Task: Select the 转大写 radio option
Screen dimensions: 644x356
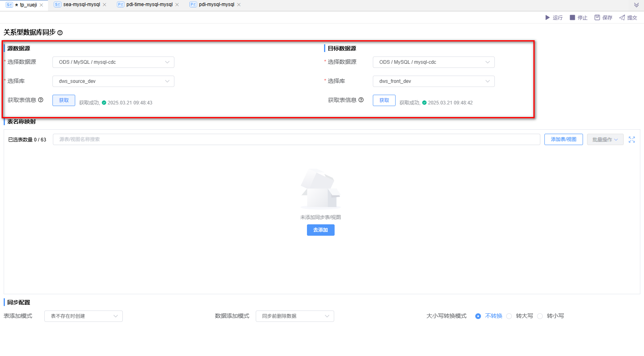Action: point(509,316)
